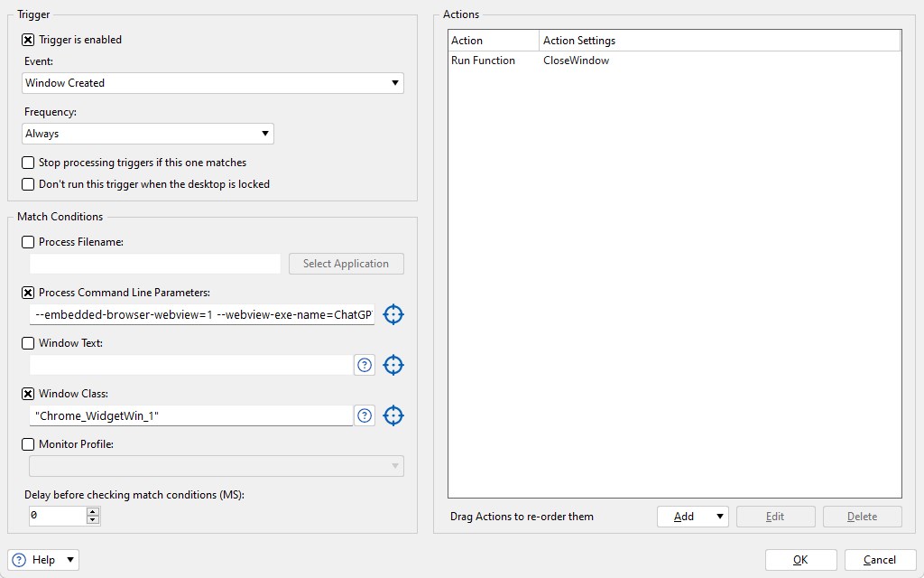Screen dimensions: 924x578
Task: Click the Delete action button
Action: coord(862,517)
